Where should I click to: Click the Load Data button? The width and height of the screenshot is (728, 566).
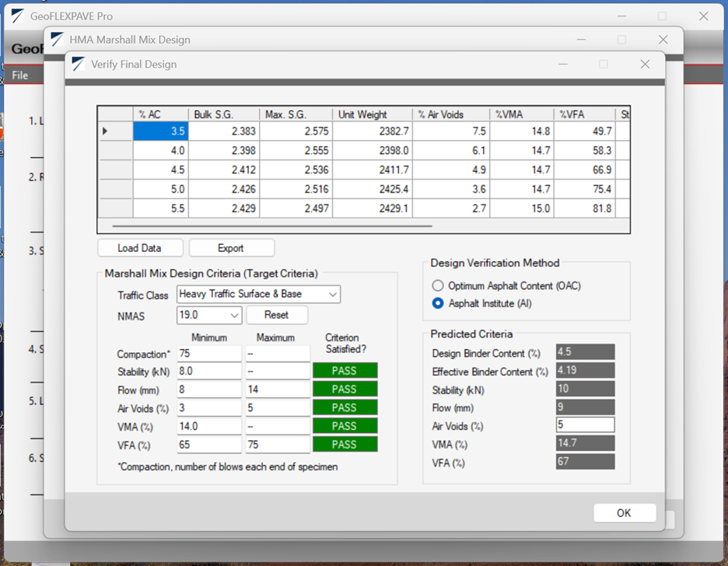point(140,248)
